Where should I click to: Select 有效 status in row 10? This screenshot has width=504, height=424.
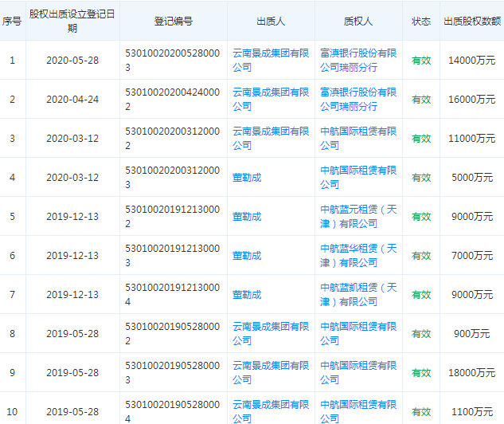[421, 411]
